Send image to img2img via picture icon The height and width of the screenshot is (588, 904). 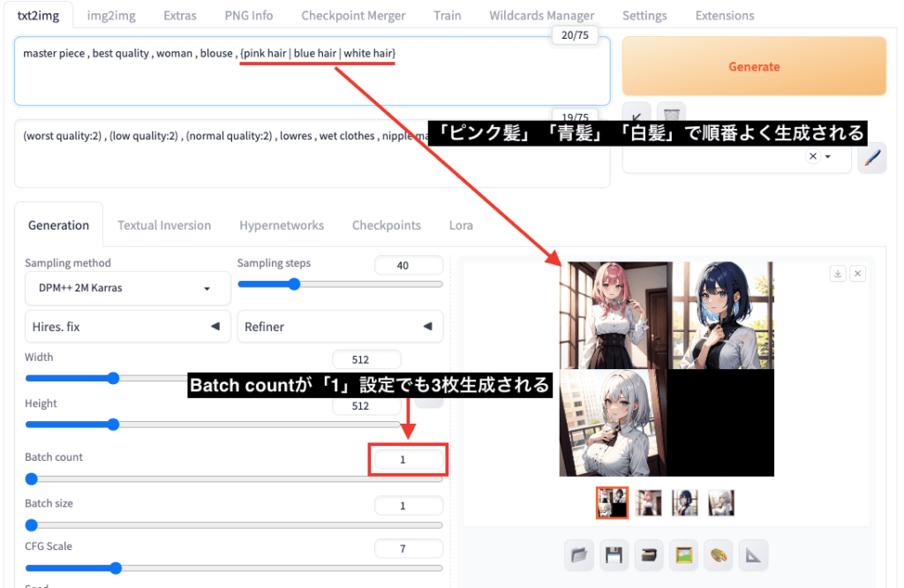click(x=684, y=555)
